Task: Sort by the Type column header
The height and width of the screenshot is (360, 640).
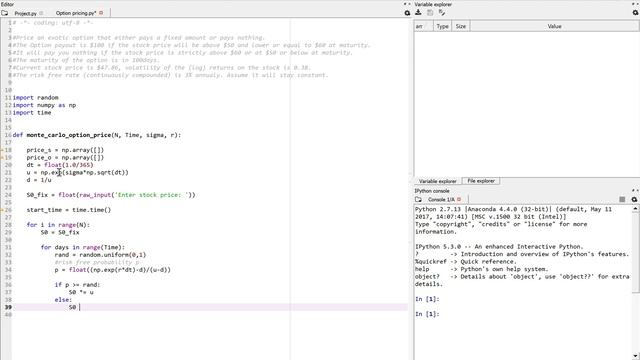Action: point(442,26)
